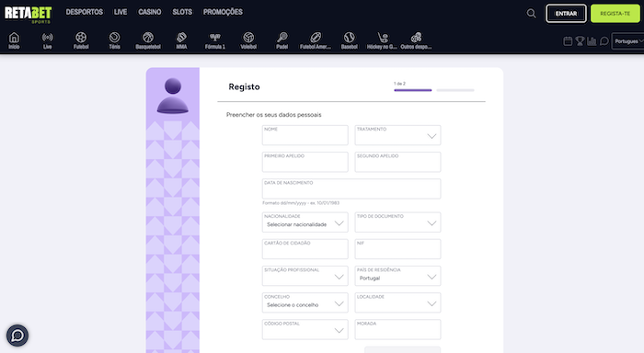Expand the Localidade dropdown
The image size is (644, 353).
click(x=397, y=302)
